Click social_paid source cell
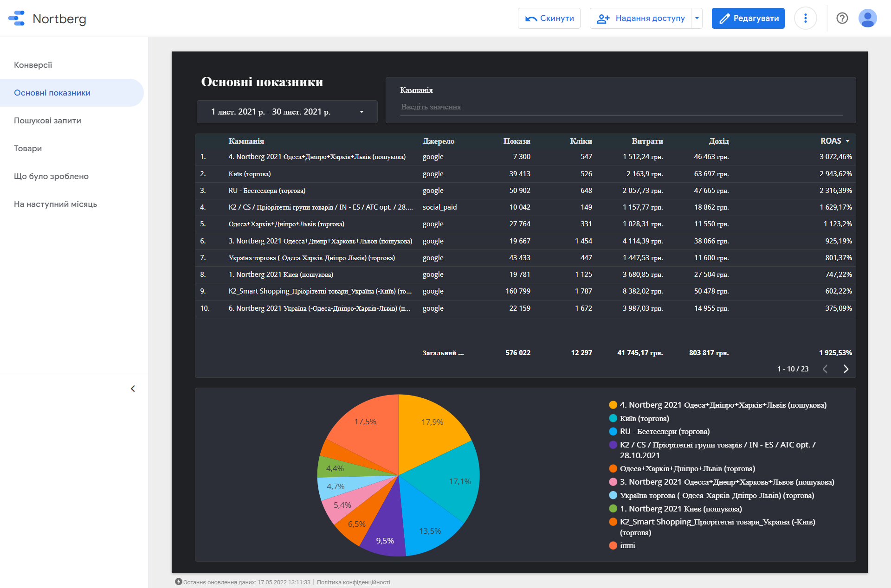The height and width of the screenshot is (588, 891). (439, 207)
